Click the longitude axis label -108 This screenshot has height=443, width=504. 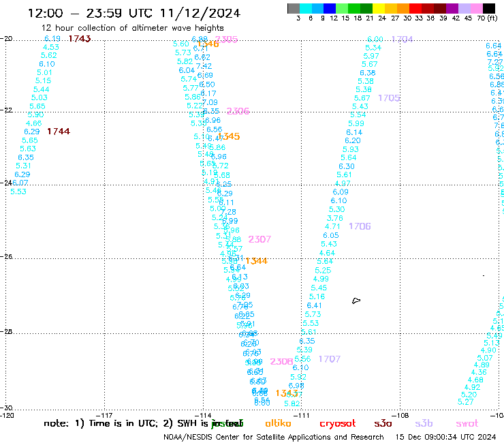pyautogui.click(x=400, y=415)
